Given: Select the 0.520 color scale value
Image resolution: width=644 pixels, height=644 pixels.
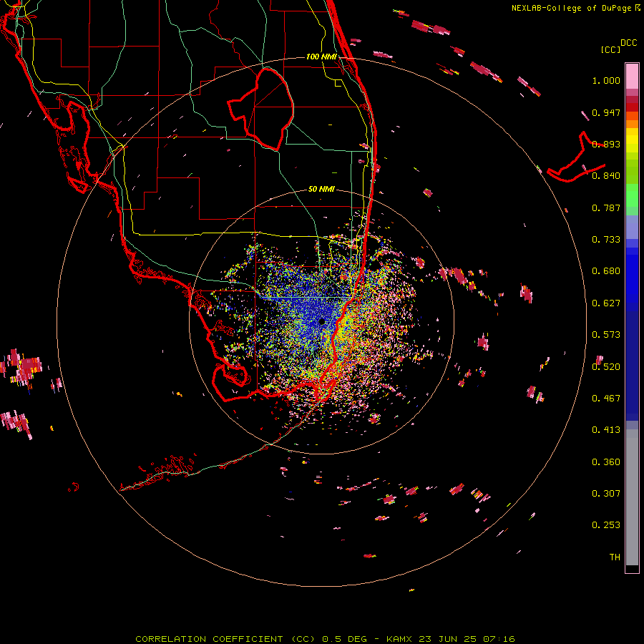Looking at the screenshot, I should 606,367.
